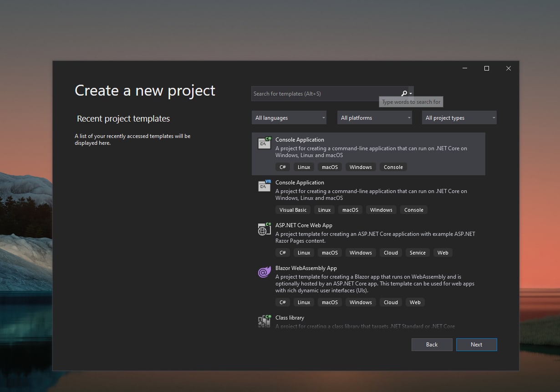
Task: Maximize the new project dialog window
Action: 486,68
